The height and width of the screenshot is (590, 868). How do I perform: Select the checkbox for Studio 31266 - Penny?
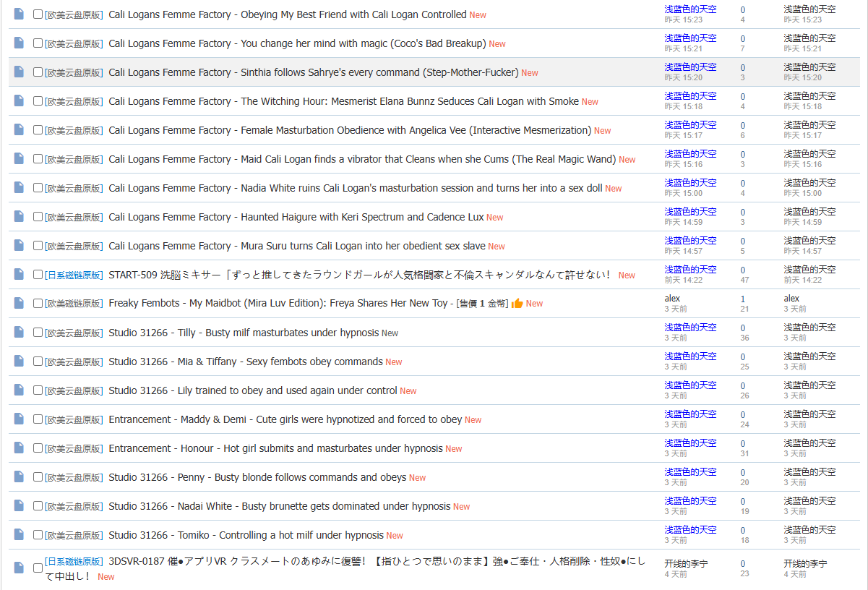(38, 476)
